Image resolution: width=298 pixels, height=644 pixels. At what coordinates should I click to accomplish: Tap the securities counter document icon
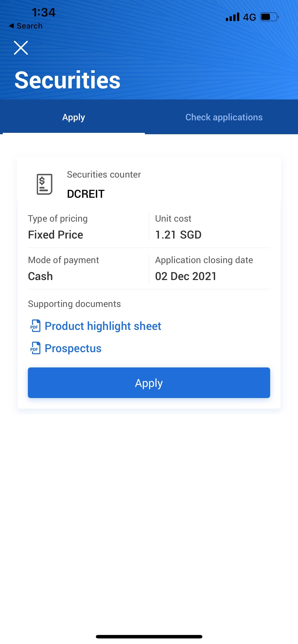[45, 184]
